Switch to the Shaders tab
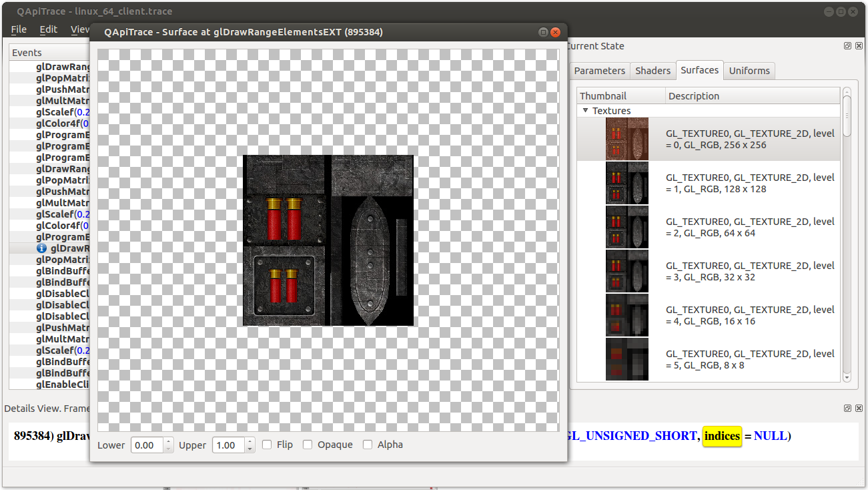Image resolution: width=868 pixels, height=490 pixels. click(x=653, y=71)
